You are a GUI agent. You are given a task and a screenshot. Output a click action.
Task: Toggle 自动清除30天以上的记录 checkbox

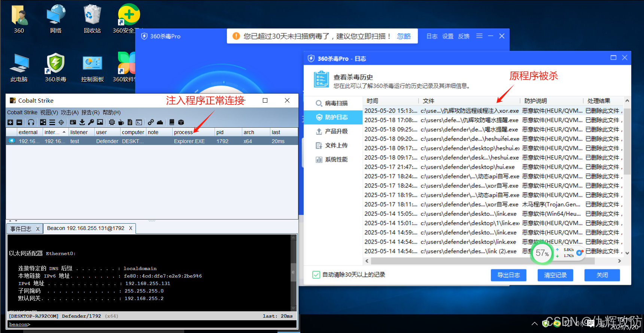tap(316, 275)
